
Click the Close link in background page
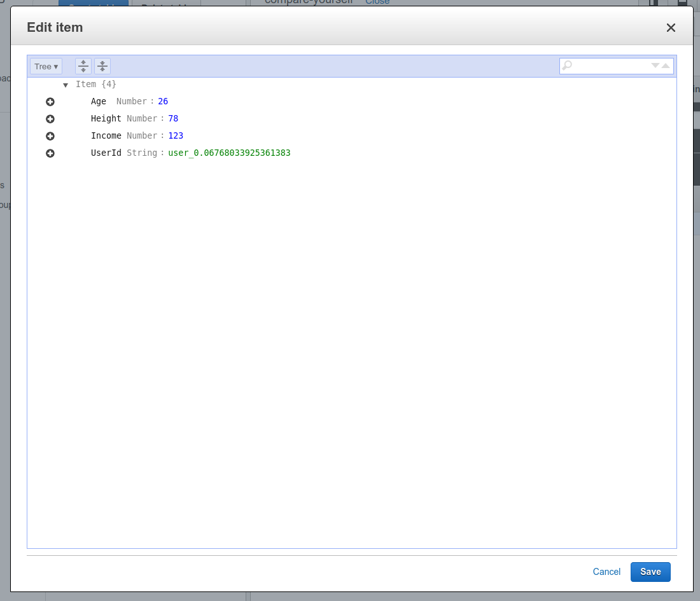(x=377, y=3)
